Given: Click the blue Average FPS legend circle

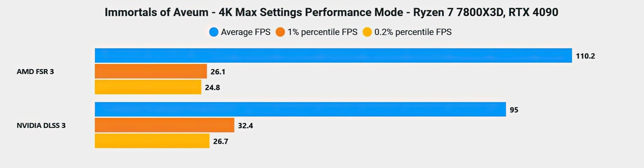Looking at the screenshot, I should (x=214, y=32).
